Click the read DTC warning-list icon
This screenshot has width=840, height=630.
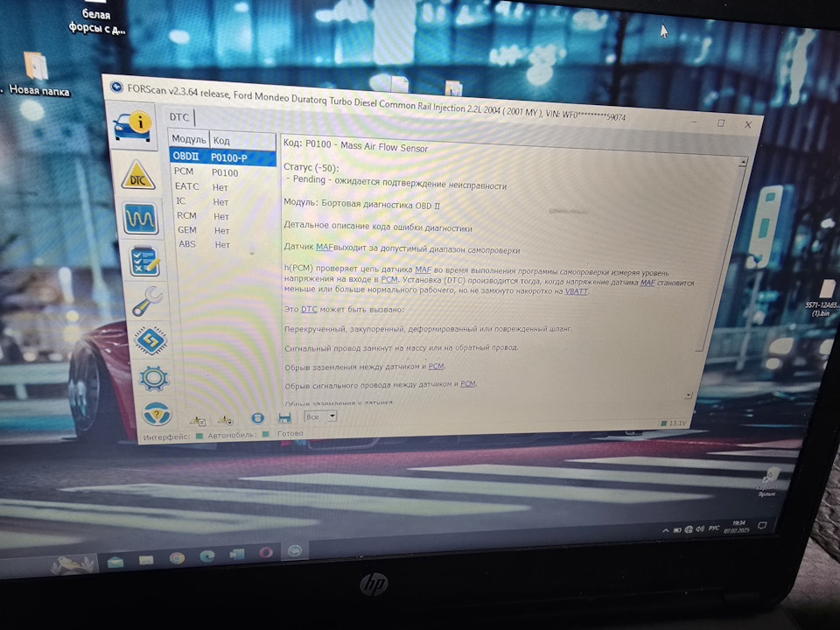198,420
